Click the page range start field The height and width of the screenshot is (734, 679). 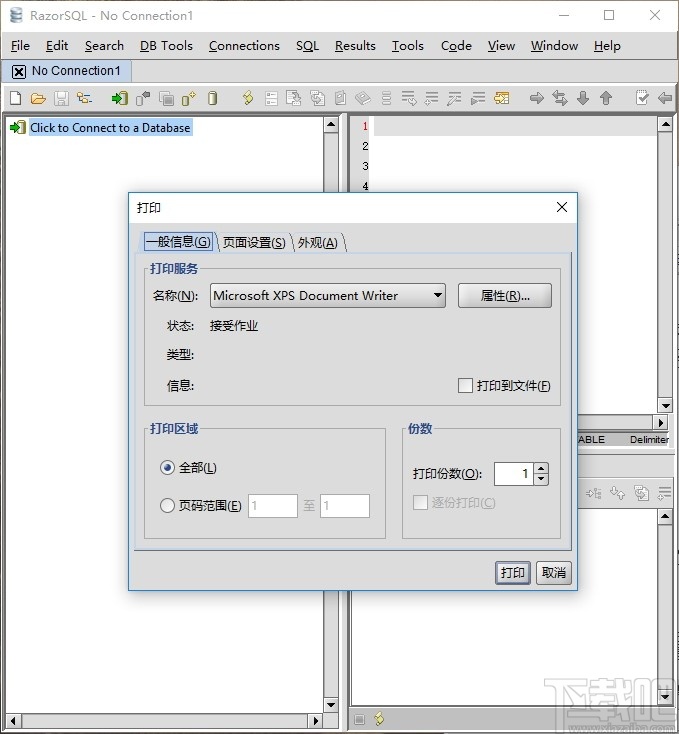(273, 506)
